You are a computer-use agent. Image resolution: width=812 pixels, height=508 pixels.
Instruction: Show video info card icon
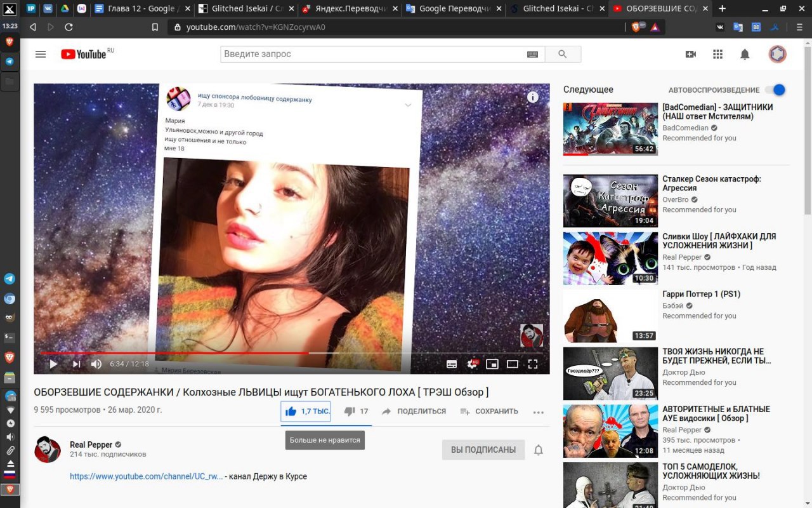pos(533,97)
